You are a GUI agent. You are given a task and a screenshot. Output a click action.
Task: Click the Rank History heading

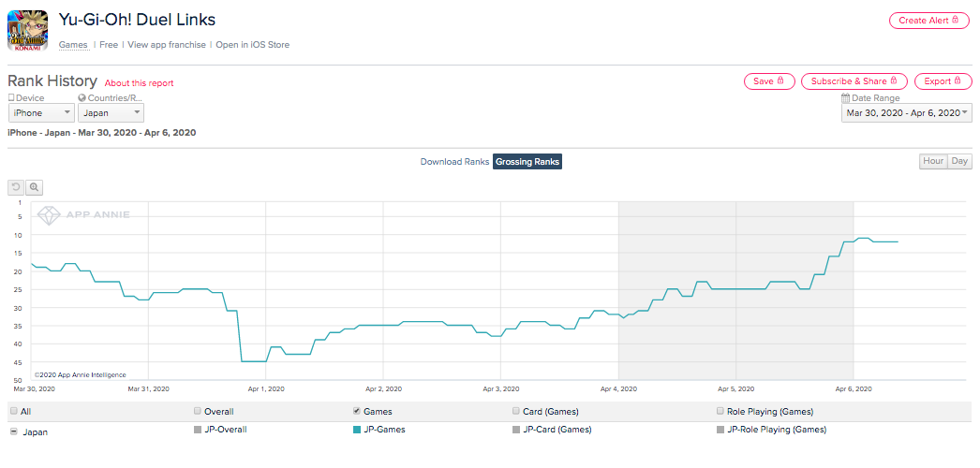pyautogui.click(x=52, y=81)
